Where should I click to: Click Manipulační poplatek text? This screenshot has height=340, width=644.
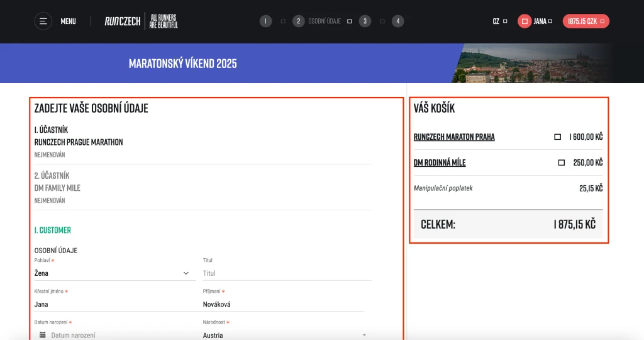coord(443,188)
